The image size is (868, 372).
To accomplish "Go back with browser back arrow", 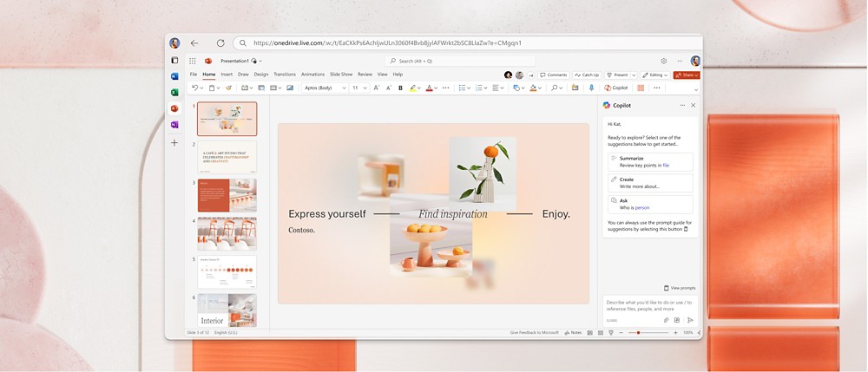I will [194, 43].
